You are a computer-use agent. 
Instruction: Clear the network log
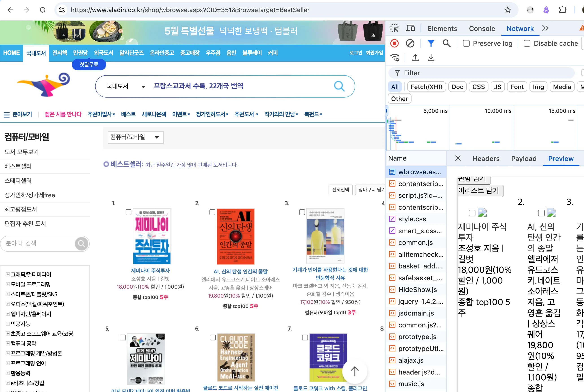(x=410, y=44)
